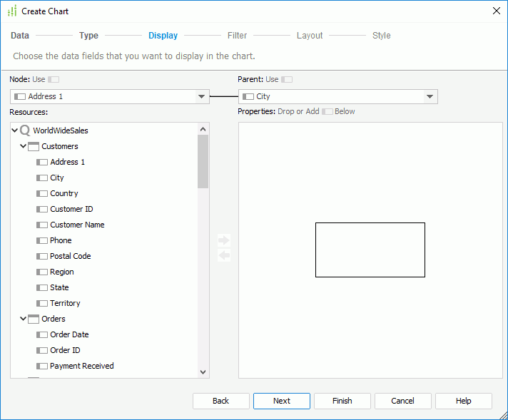Image resolution: width=508 pixels, height=420 pixels.
Task: Go to the Data step
Action: click(x=20, y=35)
